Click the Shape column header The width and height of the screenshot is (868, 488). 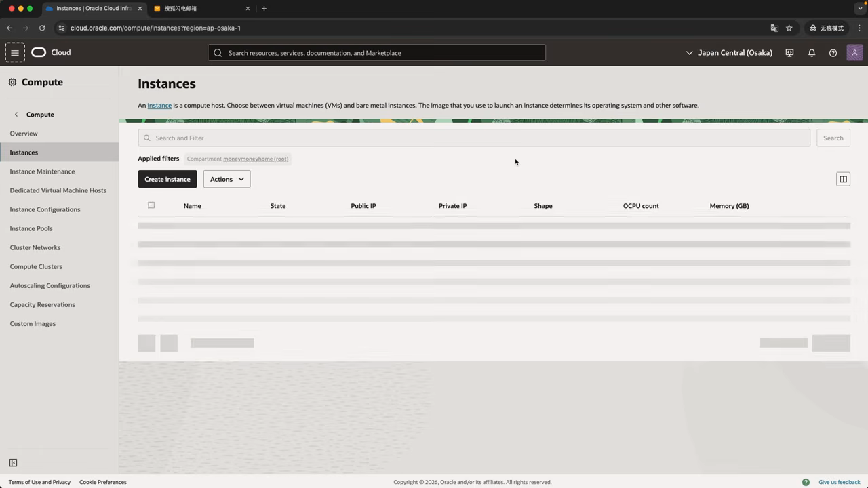542,205
